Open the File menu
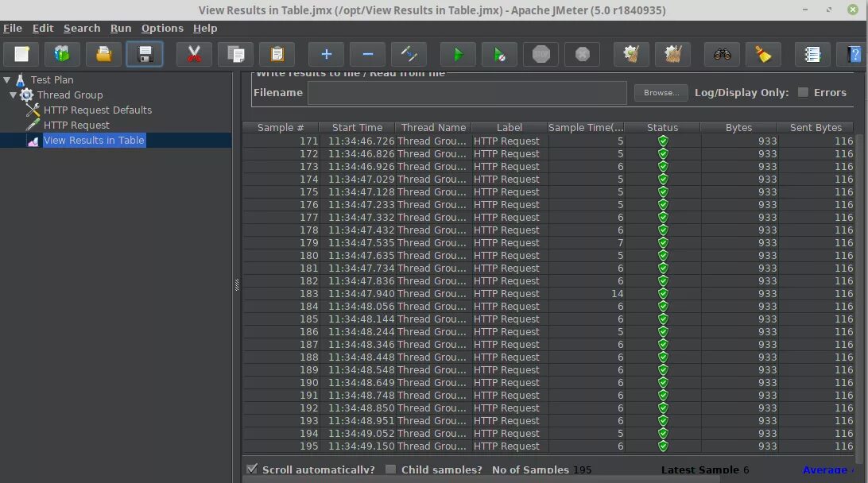This screenshot has width=868, height=483. point(13,29)
